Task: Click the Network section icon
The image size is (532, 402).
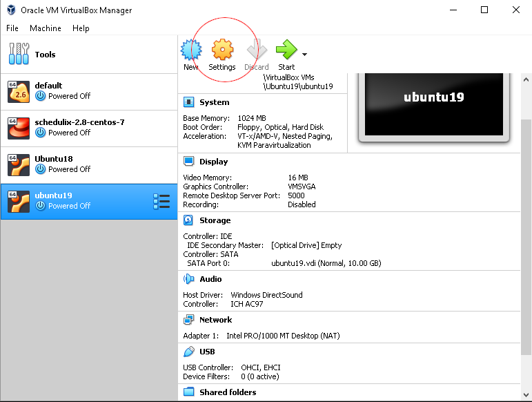Action: click(188, 320)
